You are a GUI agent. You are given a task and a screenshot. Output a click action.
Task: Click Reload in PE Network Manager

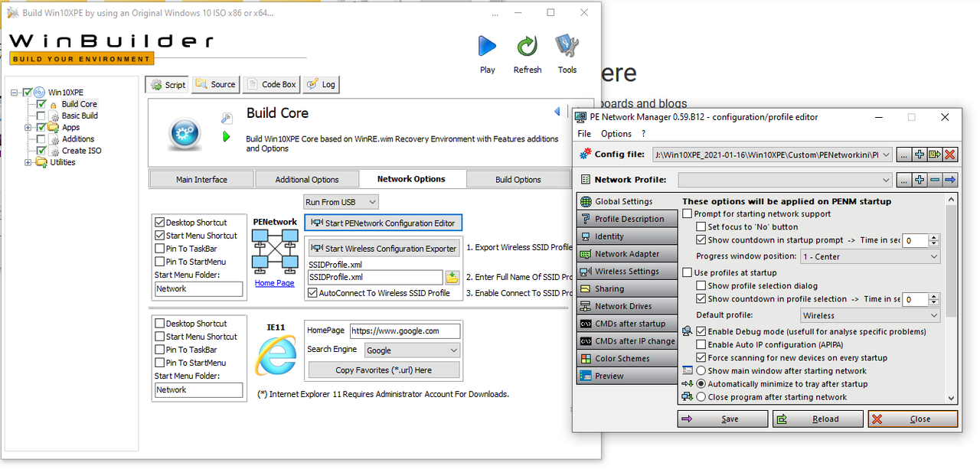(817, 419)
